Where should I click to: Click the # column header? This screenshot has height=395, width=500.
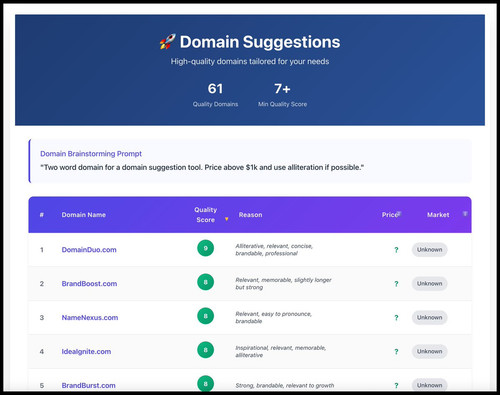42,215
